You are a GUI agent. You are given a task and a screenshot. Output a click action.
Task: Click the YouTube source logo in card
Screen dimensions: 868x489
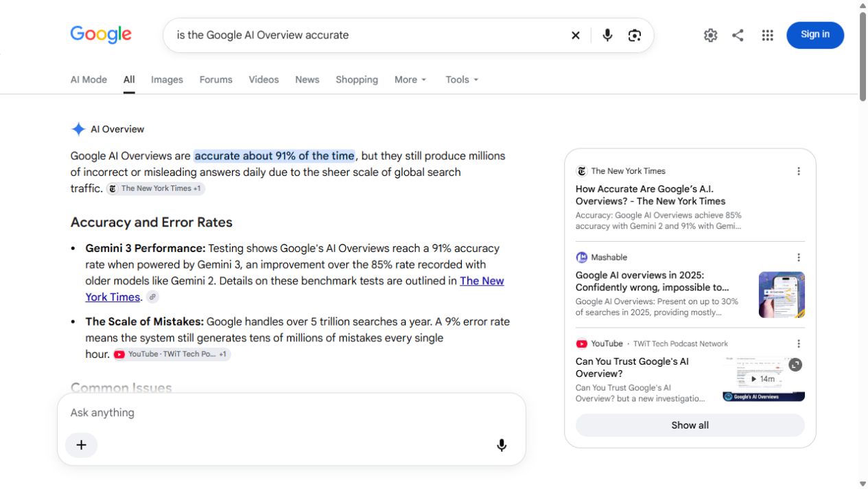[x=582, y=344]
